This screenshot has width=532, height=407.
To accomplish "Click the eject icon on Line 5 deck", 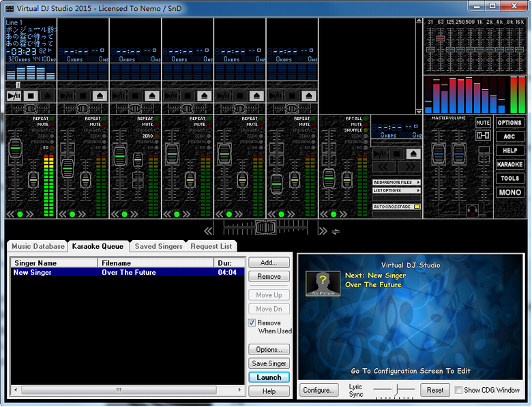I will pyautogui.click(x=256, y=96).
